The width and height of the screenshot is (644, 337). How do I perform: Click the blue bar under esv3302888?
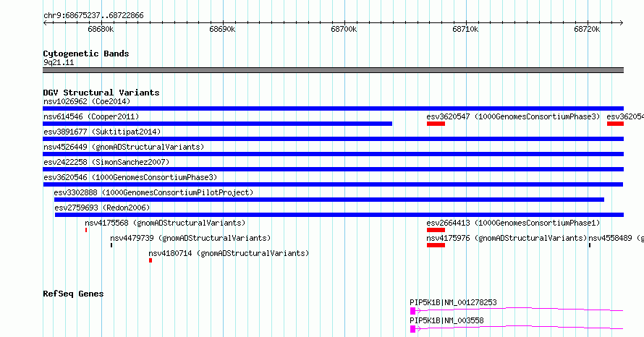pyautogui.click(x=329, y=200)
